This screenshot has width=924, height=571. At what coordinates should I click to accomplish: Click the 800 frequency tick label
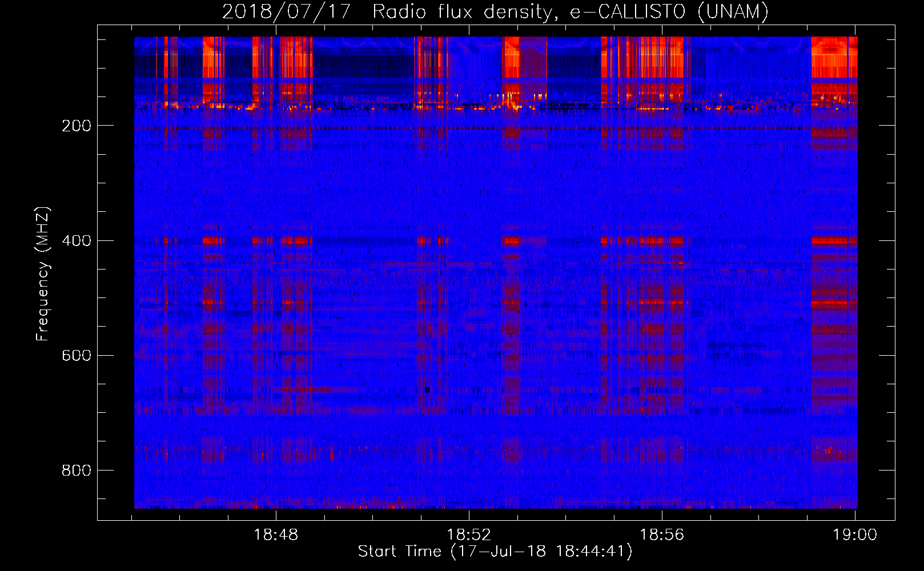(77, 470)
